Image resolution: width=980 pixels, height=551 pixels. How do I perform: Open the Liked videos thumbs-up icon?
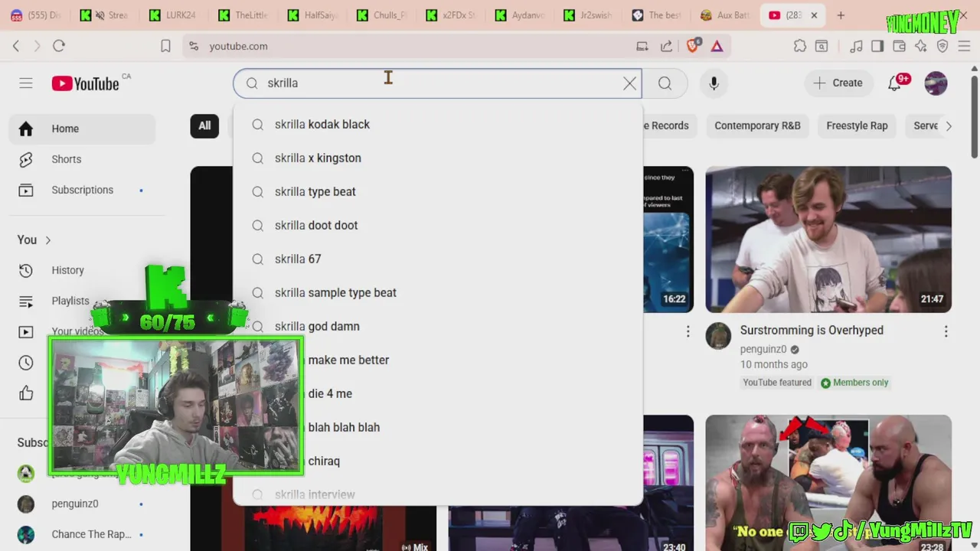tap(26, 393)
